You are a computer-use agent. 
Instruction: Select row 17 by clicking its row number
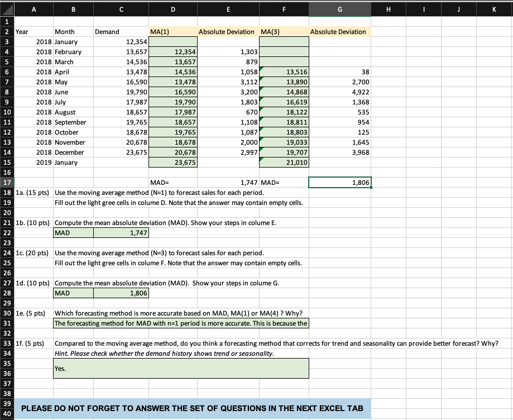[6, 182]
